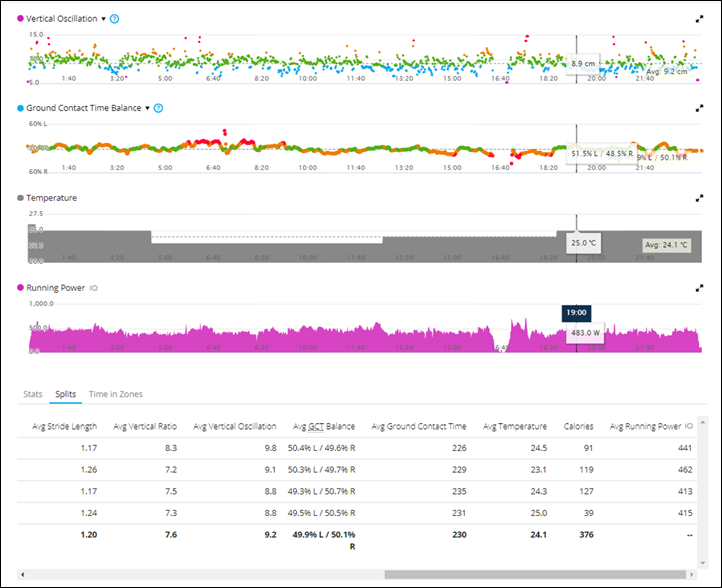Screen dimensions: 722x588
Task: Expand the Temperature chart to fullscreen
Action: [x=699, y=198]
